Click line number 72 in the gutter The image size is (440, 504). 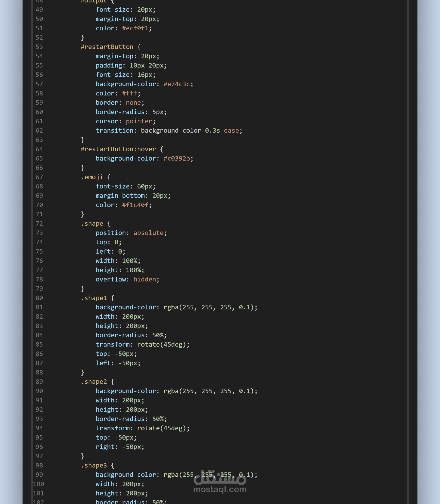[39, 224]
